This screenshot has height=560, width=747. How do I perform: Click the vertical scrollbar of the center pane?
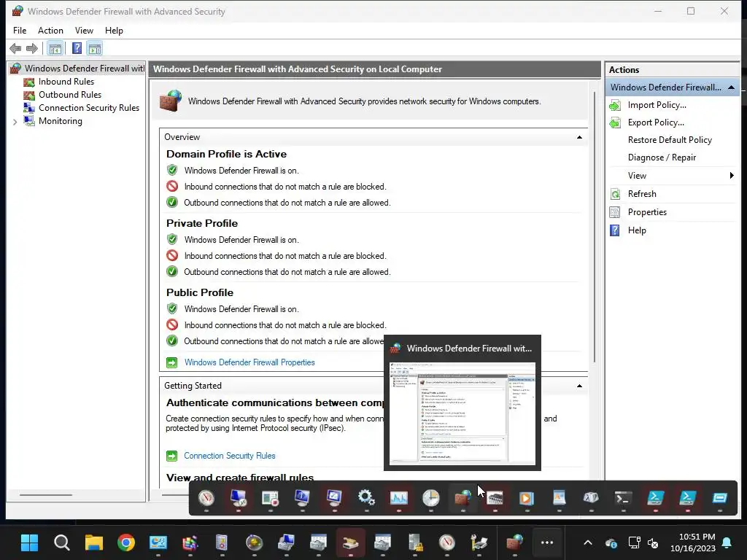pyautogui.click(x=595, y=227)
